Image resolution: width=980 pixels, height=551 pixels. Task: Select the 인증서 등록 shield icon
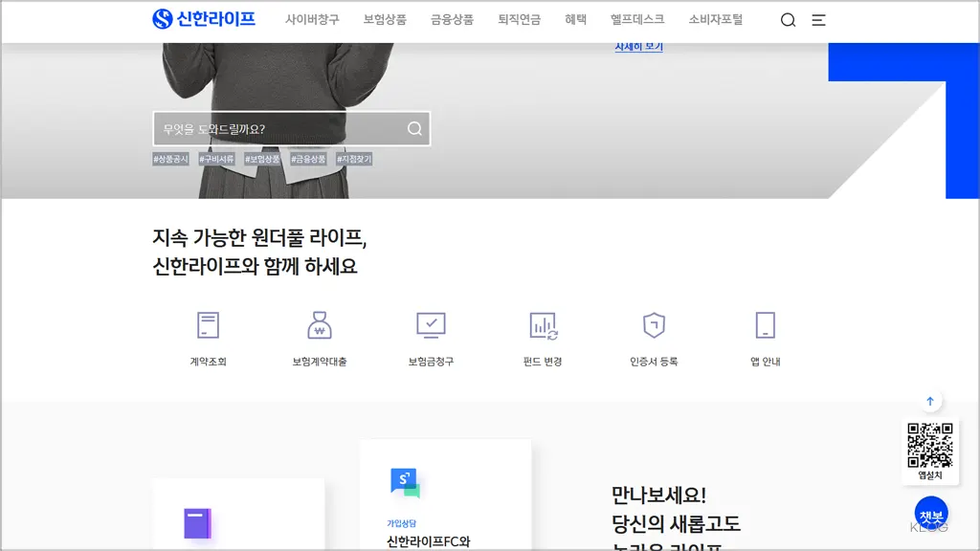pyautogui.click(x=653, y=335)
